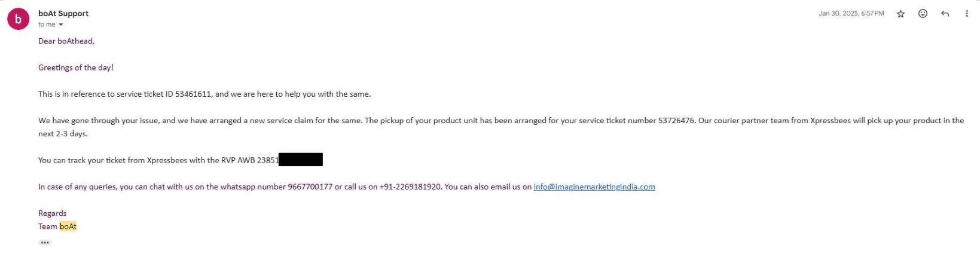Image resolution: width=980 pixels, height=257 pixels.
Task: Click the blacked-out redacted AWB box
Action: click(x=301, y=160)
